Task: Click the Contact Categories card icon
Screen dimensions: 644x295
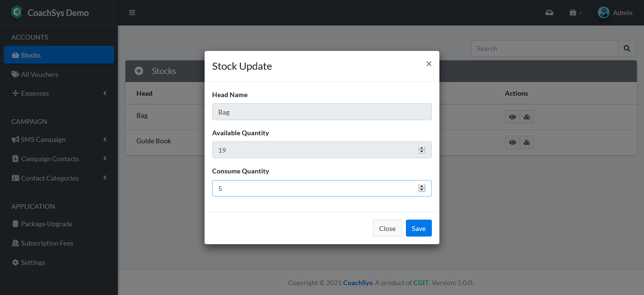Action: click(x=15, y=178)
